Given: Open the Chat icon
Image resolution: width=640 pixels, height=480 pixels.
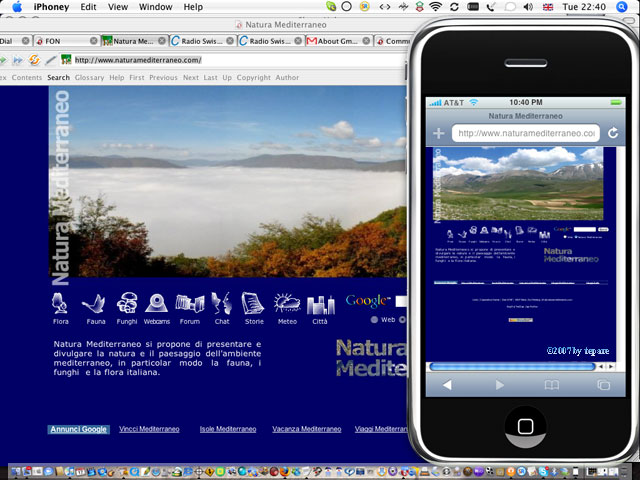Looking at the screenshot, I should 222,303.
